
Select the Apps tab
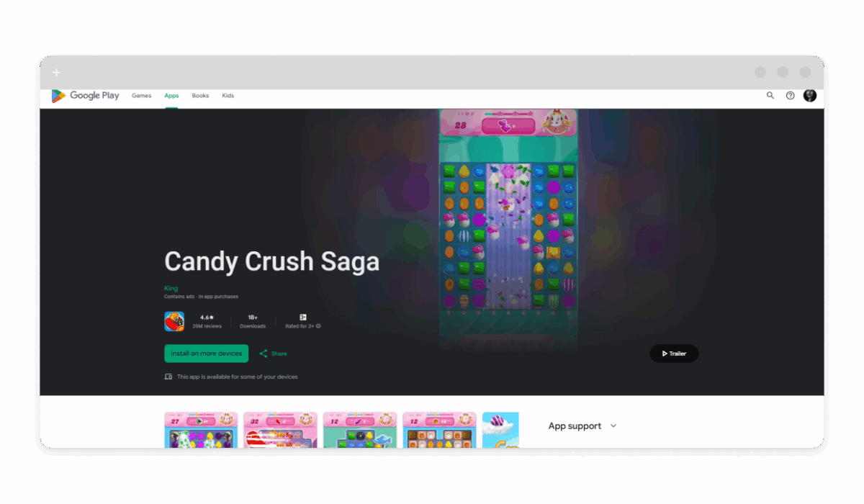click(171, 96)
